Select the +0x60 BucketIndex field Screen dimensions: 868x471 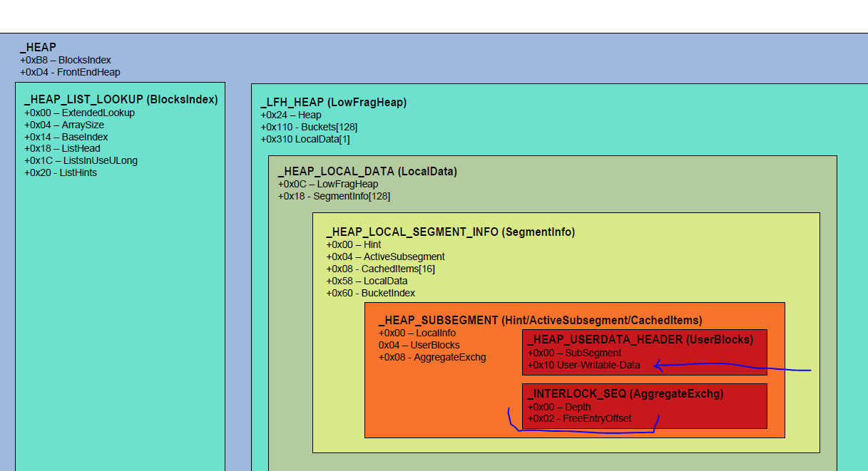370,293
